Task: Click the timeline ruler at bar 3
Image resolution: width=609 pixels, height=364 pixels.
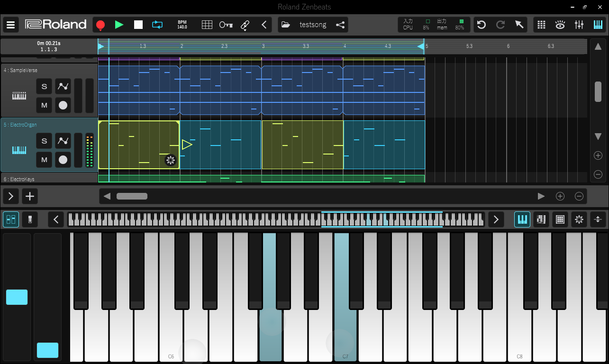Action: (x=264, y=46)
